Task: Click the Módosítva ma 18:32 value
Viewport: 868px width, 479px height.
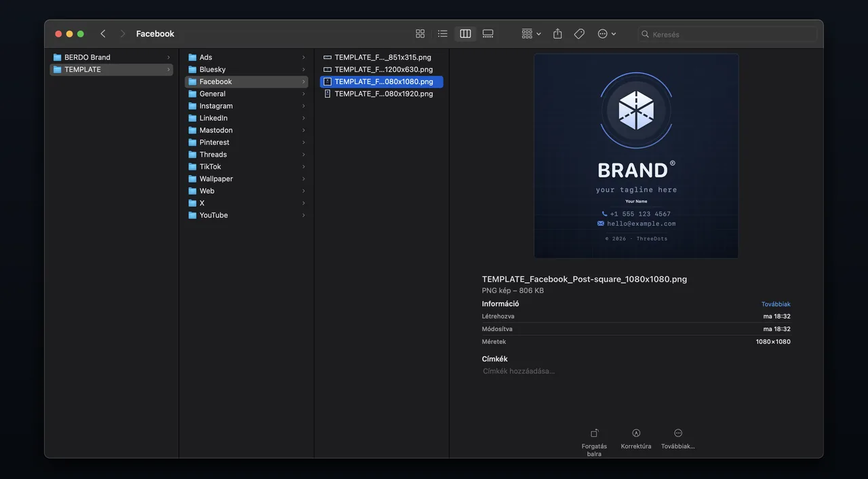Action: [777, 329]
